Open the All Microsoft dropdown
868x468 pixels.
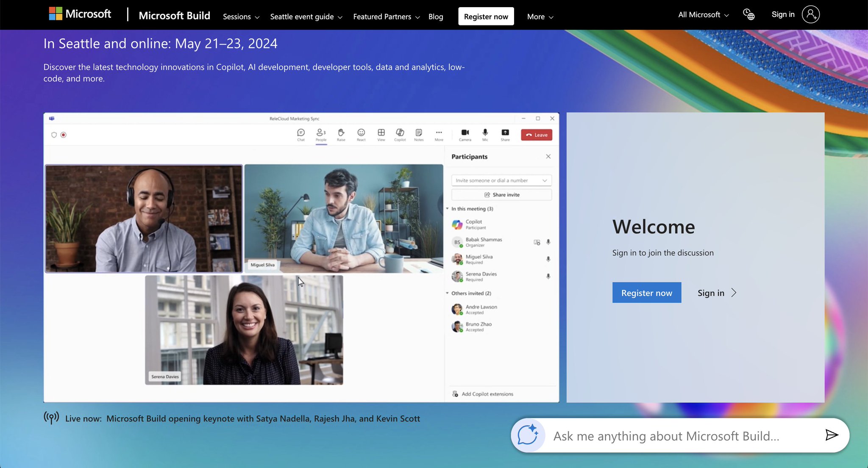point(704,15)
